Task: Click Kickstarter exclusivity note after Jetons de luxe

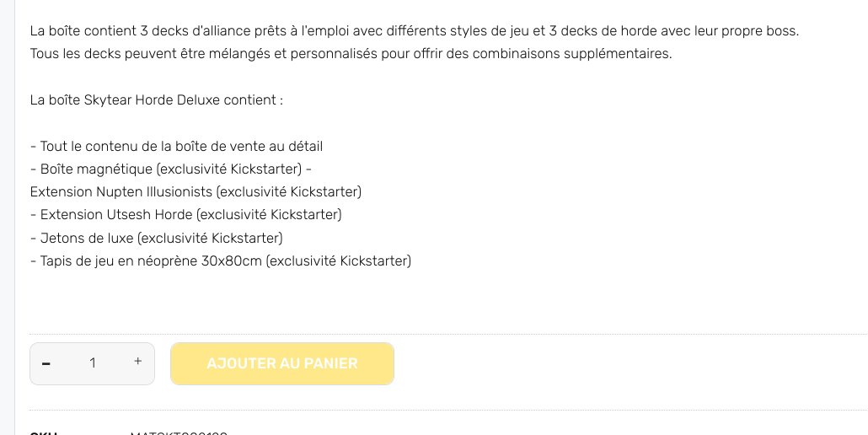Action: click(x=210, y=239)
